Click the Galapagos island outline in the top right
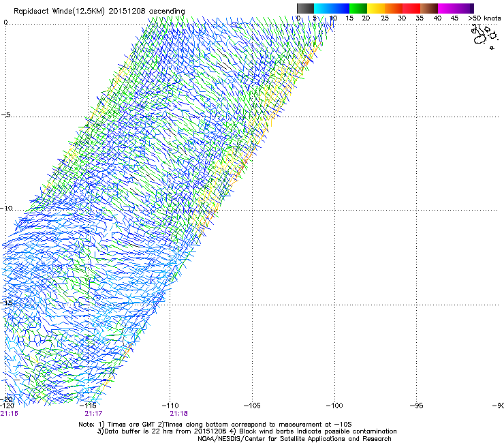 484,36
